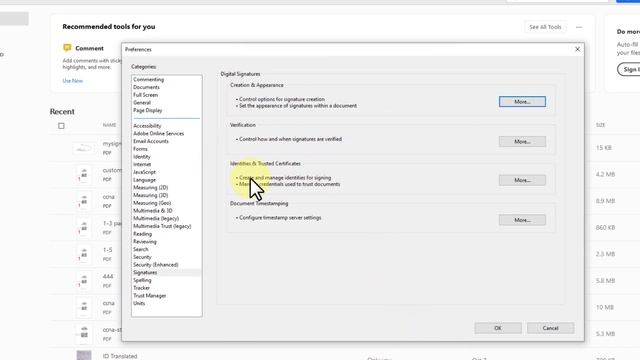This screenshot has width=640, height=360.
Task: Confirm preferences with OK button
Action: 498,328
